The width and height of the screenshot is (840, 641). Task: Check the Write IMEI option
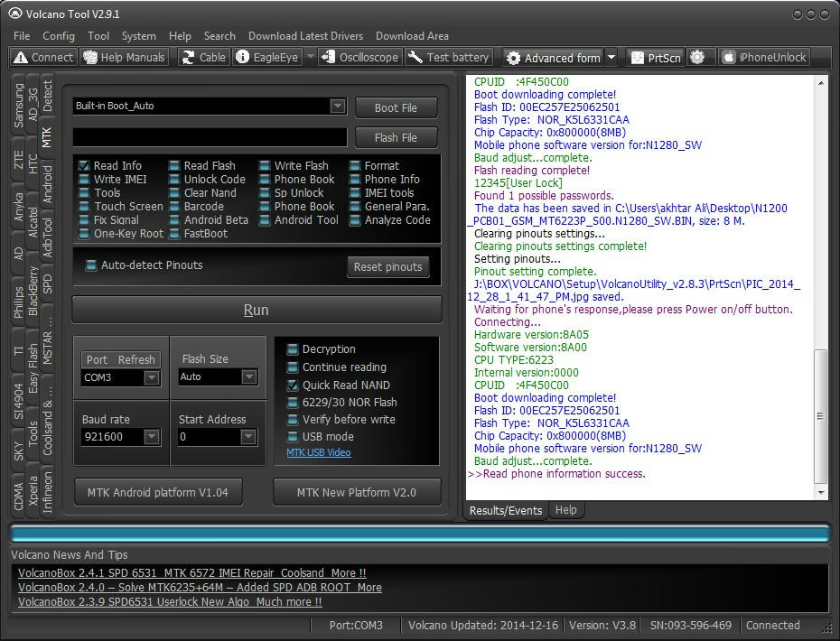[x=84, y=180]
